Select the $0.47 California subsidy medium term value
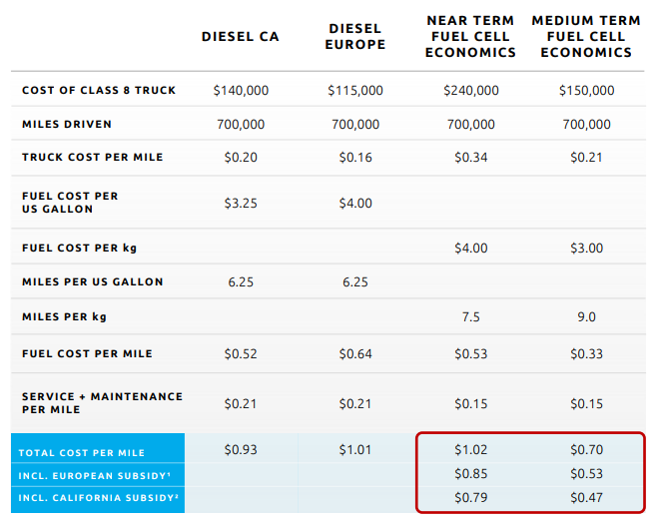The image size is (665, 522). pyautogui.click(x=586, y=498)
